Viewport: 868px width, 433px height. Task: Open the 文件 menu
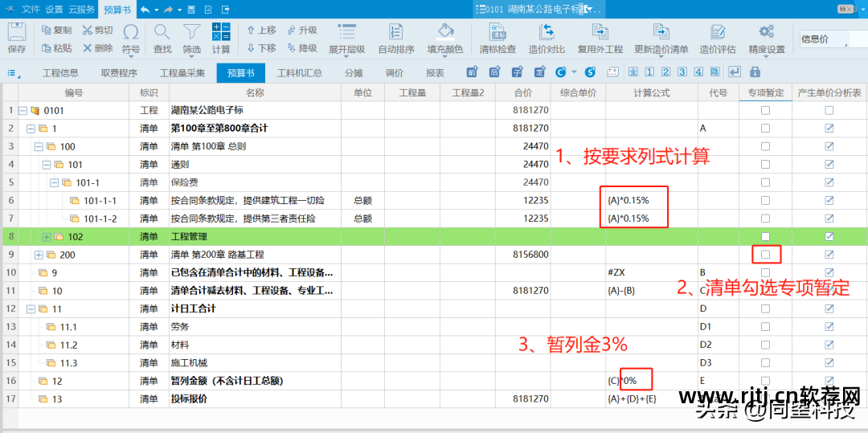31,10
